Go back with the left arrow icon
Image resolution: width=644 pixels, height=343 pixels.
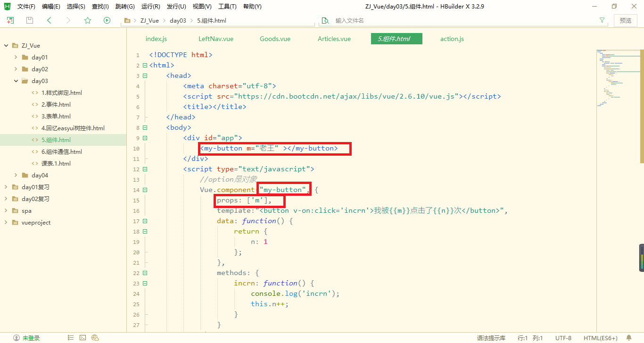pos(49,20)
